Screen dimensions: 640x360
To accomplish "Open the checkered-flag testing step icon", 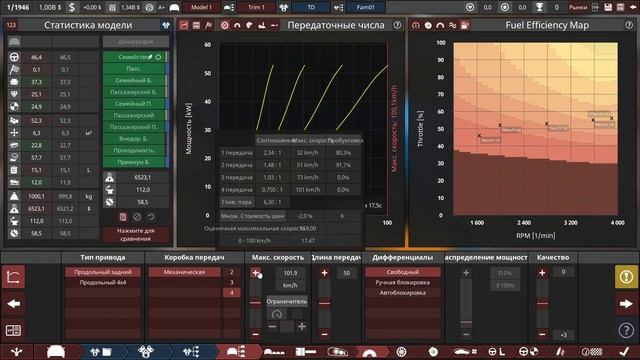I will tap(591, 351).
